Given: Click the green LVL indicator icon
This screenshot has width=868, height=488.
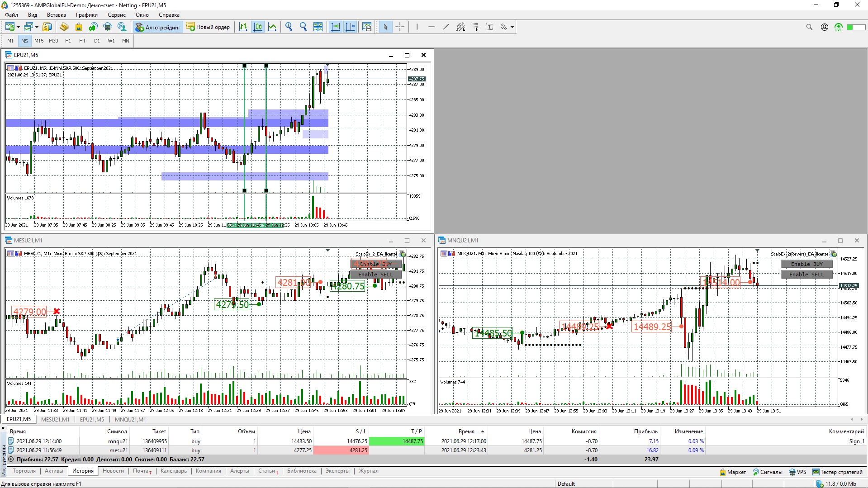Looking at the screenshot, I should [x=839, y=28].
